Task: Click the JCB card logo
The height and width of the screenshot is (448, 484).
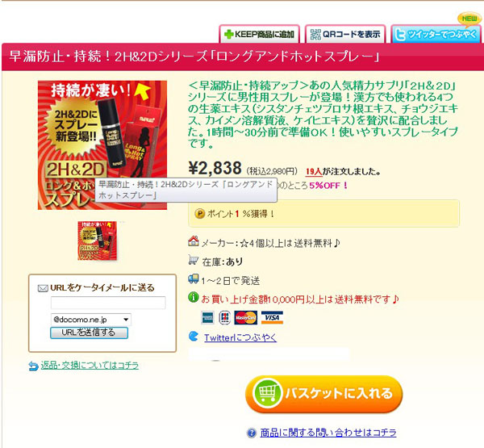Action: coord(225,318)
